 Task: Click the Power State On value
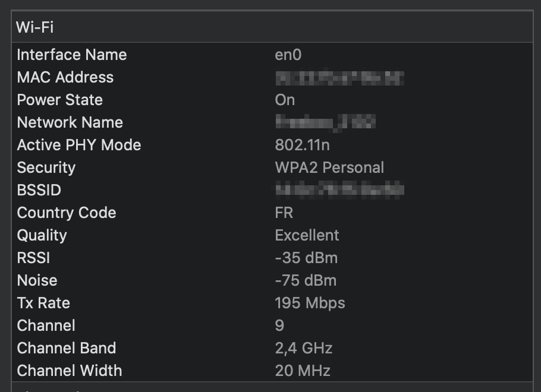[x=285, y=100]
